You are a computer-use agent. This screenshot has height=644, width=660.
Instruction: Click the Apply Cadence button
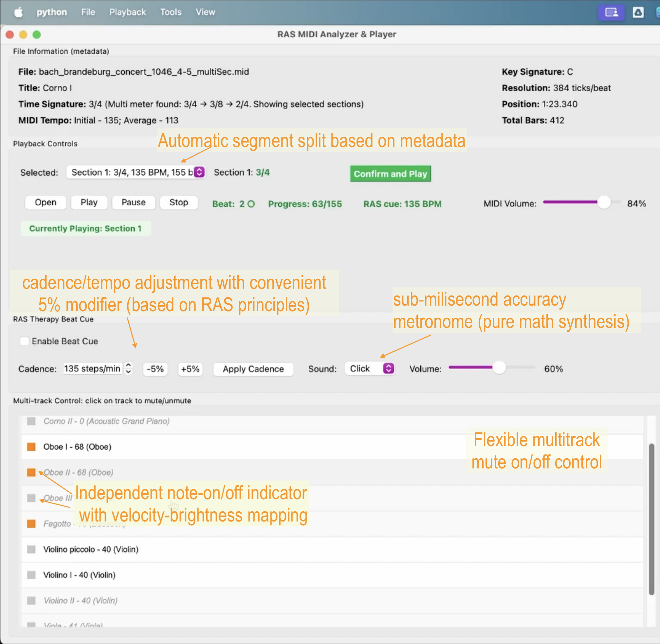click(x=253, y=369)
